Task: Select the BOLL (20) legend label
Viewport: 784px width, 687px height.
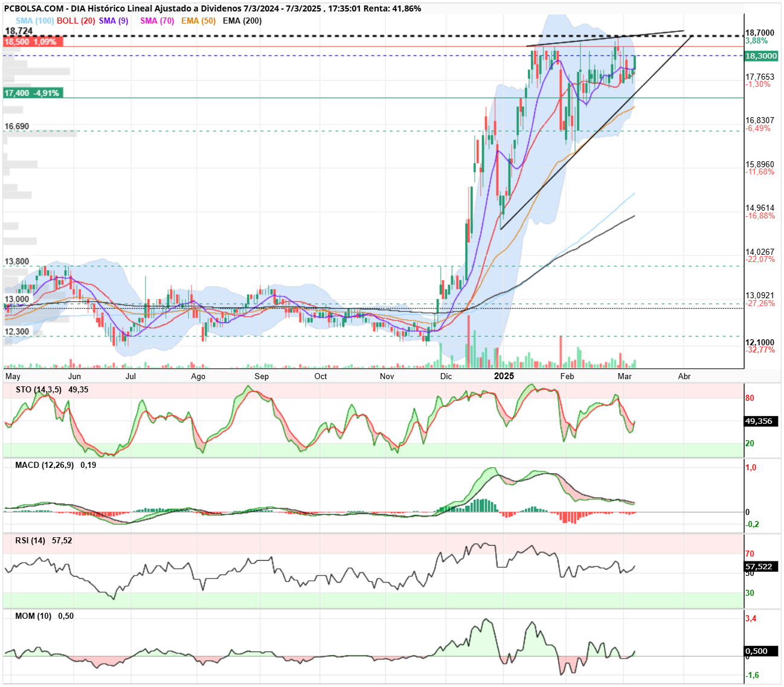Action: point(76,21)
